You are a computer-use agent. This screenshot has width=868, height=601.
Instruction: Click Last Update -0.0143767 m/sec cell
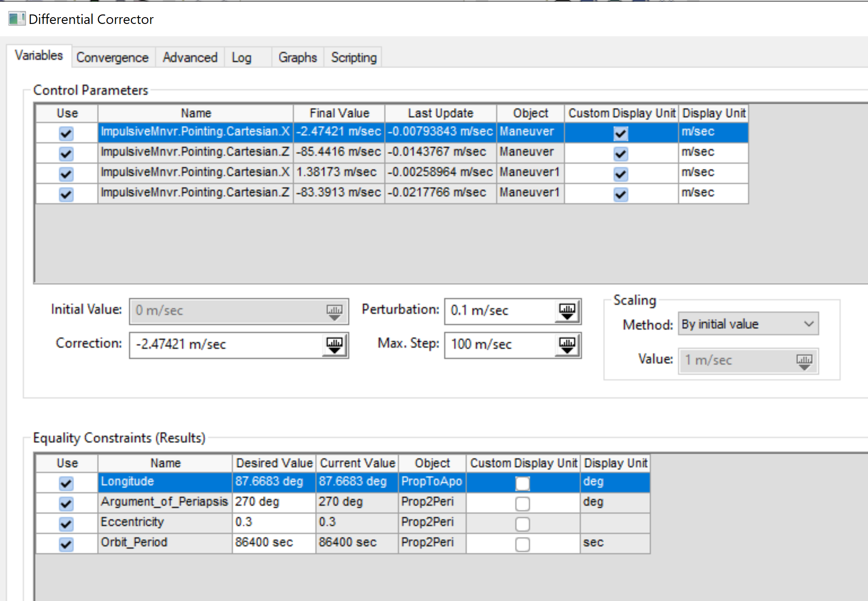click(441, 152)
